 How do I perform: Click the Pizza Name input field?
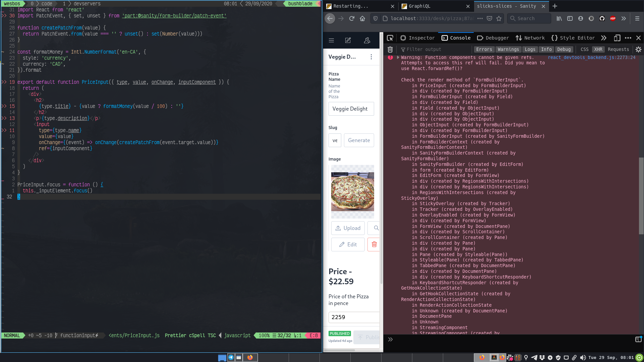point(351,109)
